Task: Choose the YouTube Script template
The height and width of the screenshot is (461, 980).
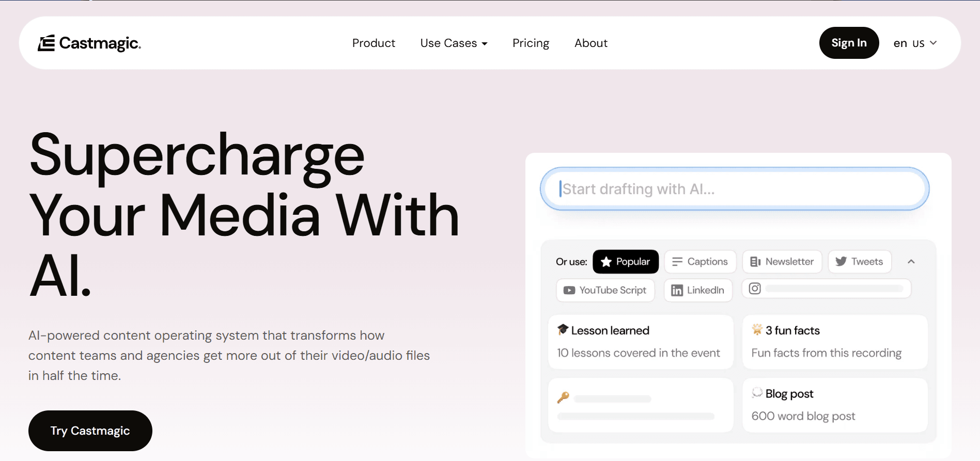Action: tap(605, 290)
